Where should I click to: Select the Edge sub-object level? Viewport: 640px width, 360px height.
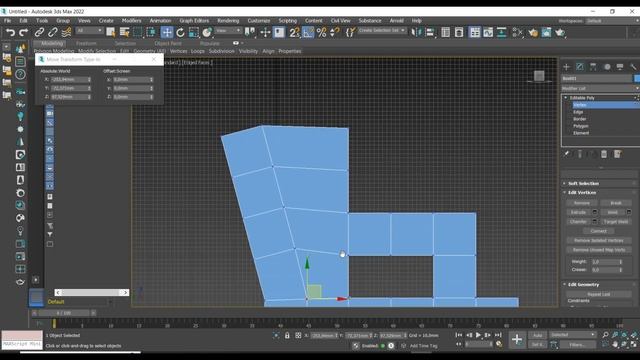(578, 112)
